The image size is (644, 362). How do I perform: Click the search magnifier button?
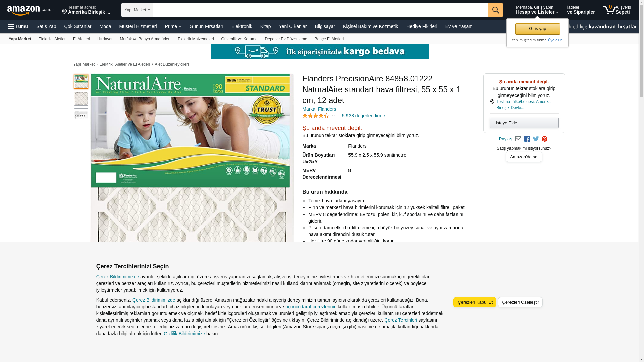click(496, 10)
